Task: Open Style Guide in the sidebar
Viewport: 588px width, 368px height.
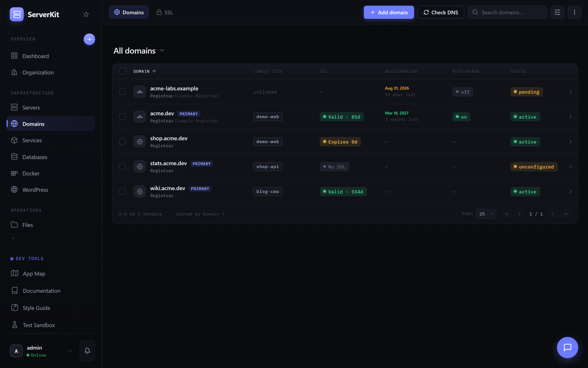Action: pos(51,308)
